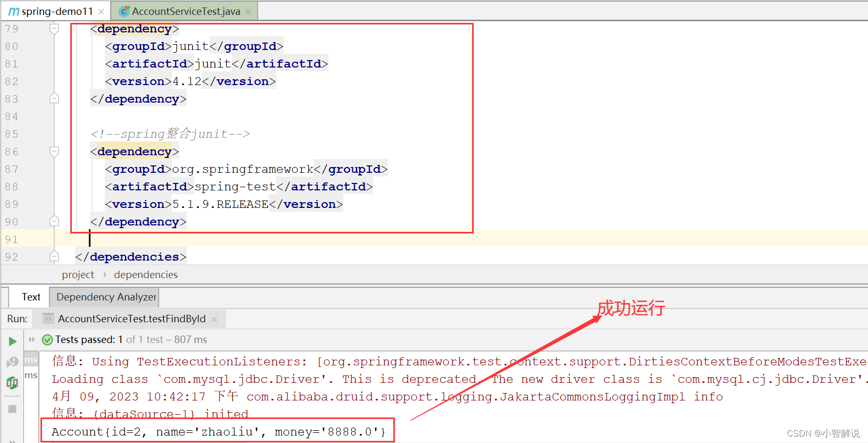Click the Loading class com.mysql.jdbc.Driver log line
Viewport: 868px width, 443px height.
[459, 379]
